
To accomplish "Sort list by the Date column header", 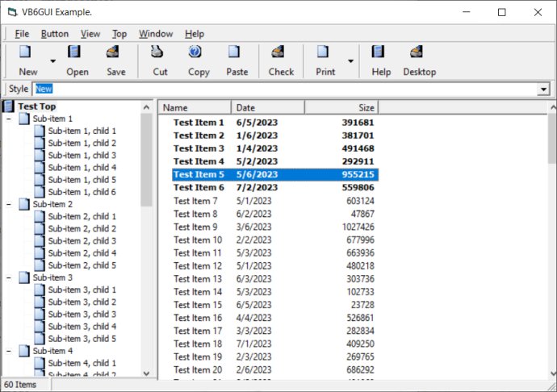I will 268,107.
